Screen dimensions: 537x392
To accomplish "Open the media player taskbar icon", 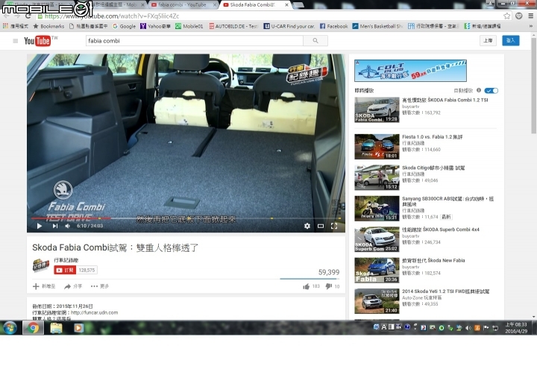I will pyautogui.click(x=78, y=328).
